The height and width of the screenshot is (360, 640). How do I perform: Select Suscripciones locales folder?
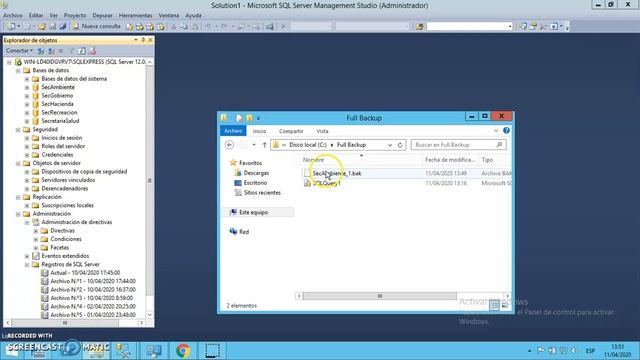[67, 205]
